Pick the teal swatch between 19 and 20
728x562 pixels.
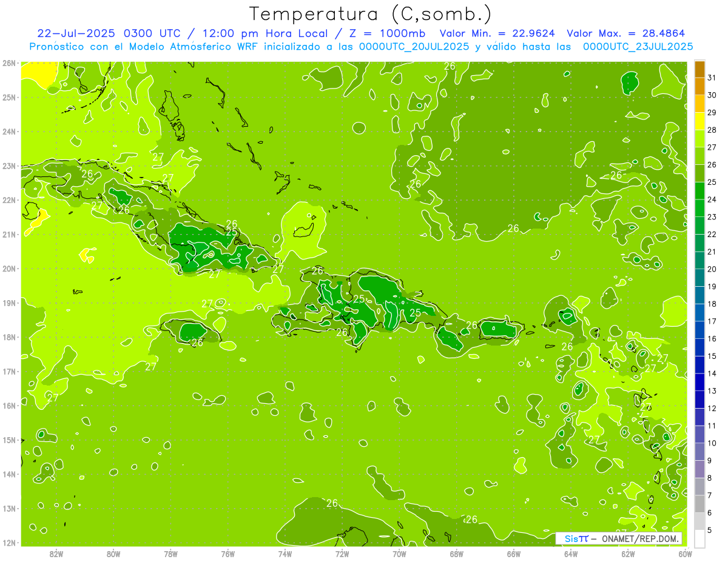pos(699,278)
